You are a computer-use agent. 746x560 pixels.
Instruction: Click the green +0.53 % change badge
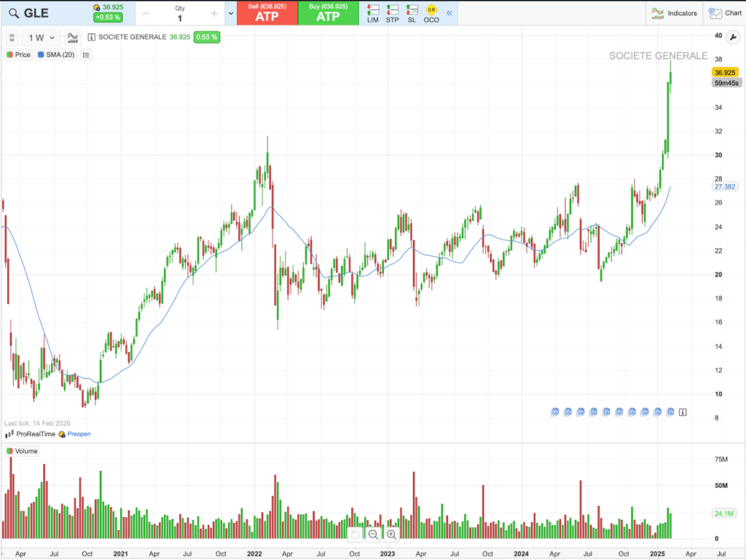pos(108,17)
